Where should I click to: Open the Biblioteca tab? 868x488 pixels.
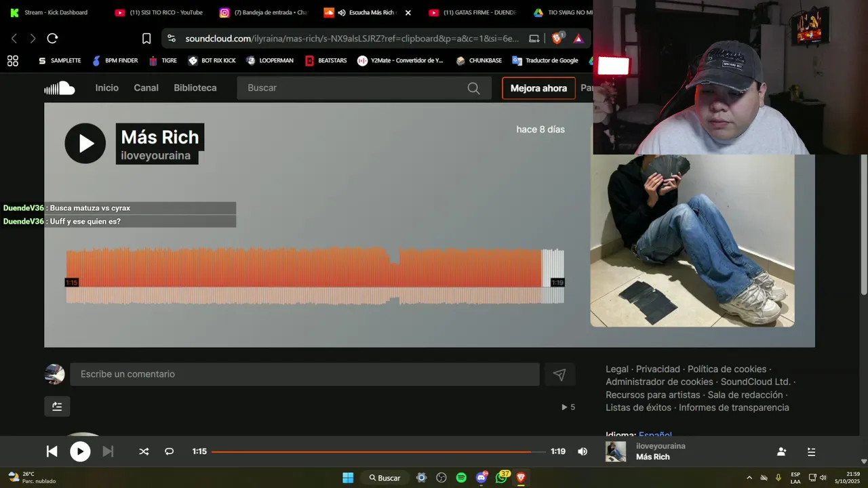(195, 88)
